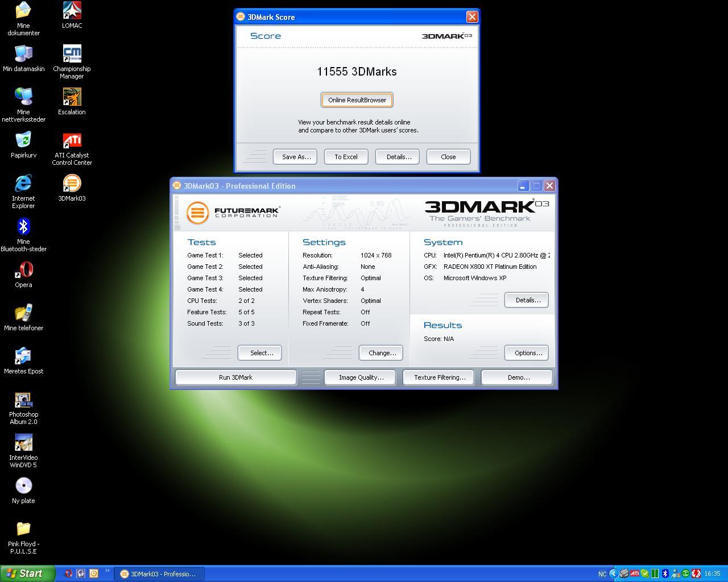728x582 pixels.
Task: Export score with To Excel button
Action: coord(346,157)
